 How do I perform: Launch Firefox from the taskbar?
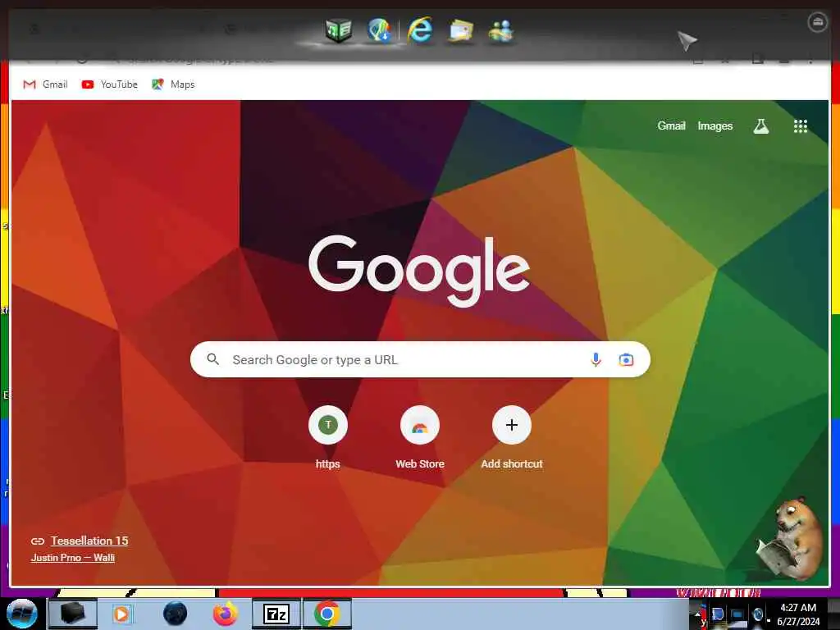(x=226, y=614)
